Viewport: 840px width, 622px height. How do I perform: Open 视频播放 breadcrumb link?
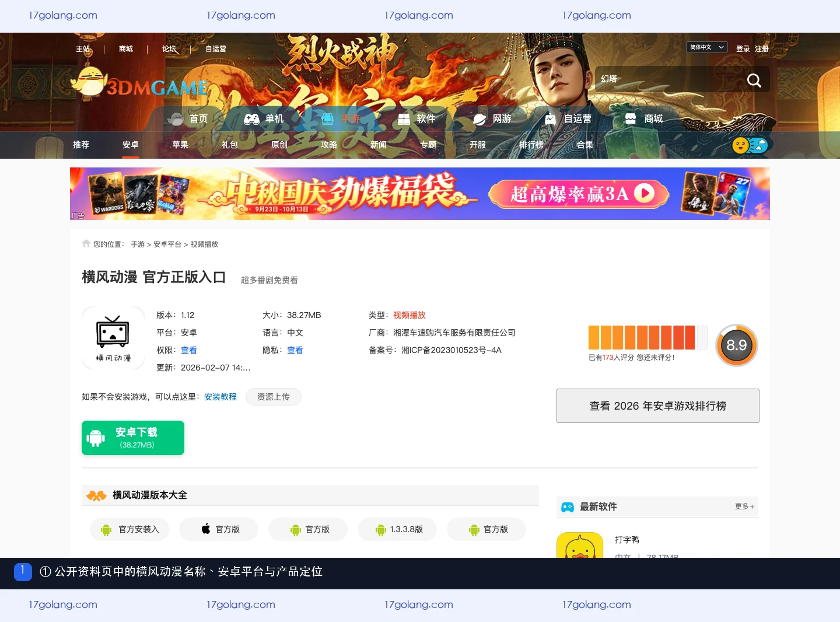click(204, 244)
